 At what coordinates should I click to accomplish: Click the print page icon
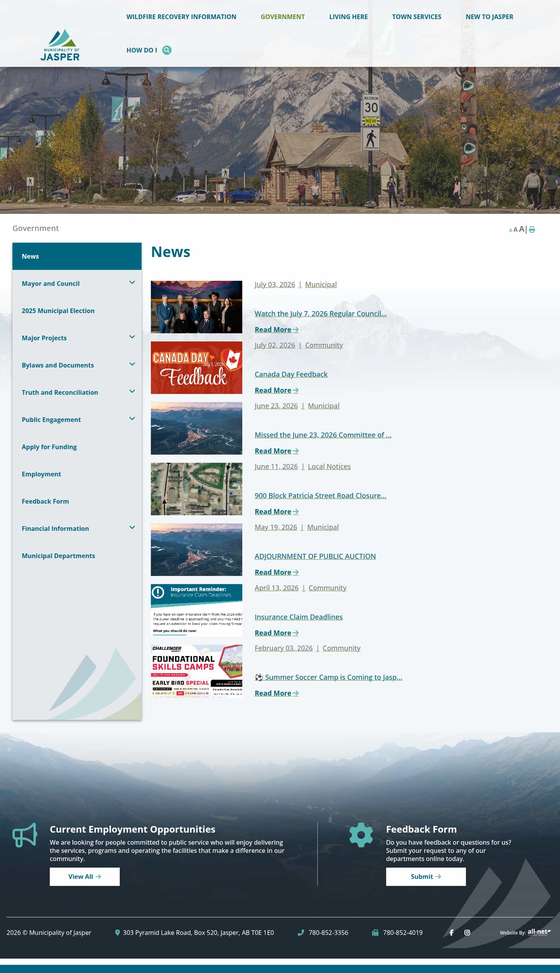tap(532, 229)
